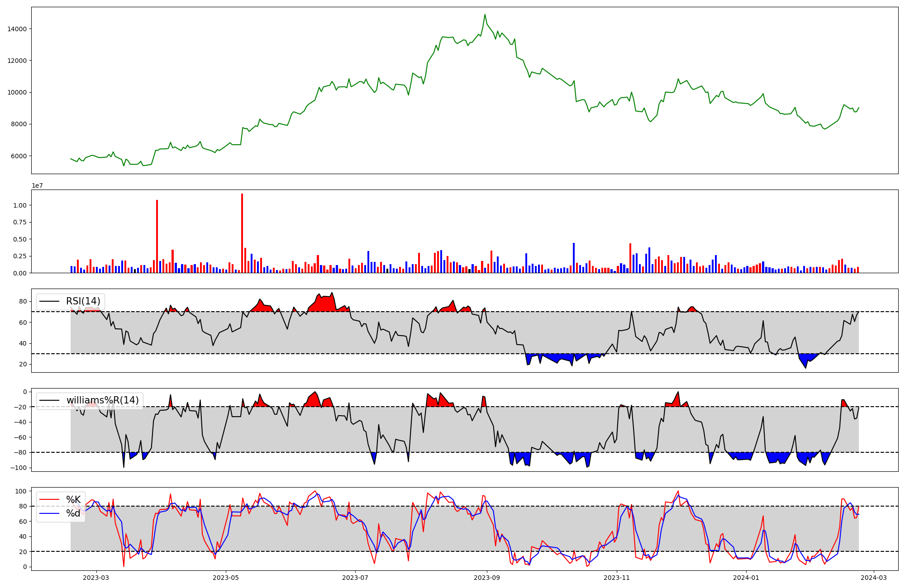Select the 2023-03 date tick label
Image resolution: width=905 pixels, height=588 pixels.
coord(96,578)
